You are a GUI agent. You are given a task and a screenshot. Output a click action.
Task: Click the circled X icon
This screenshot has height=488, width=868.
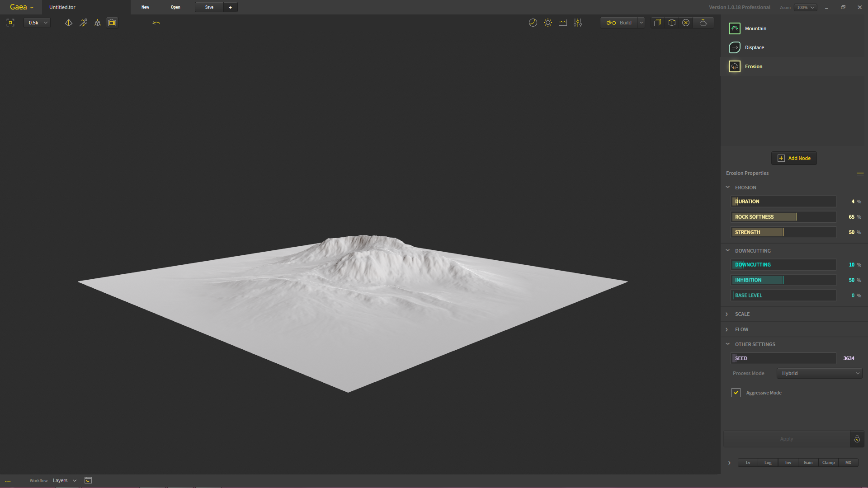coord(686,23)
